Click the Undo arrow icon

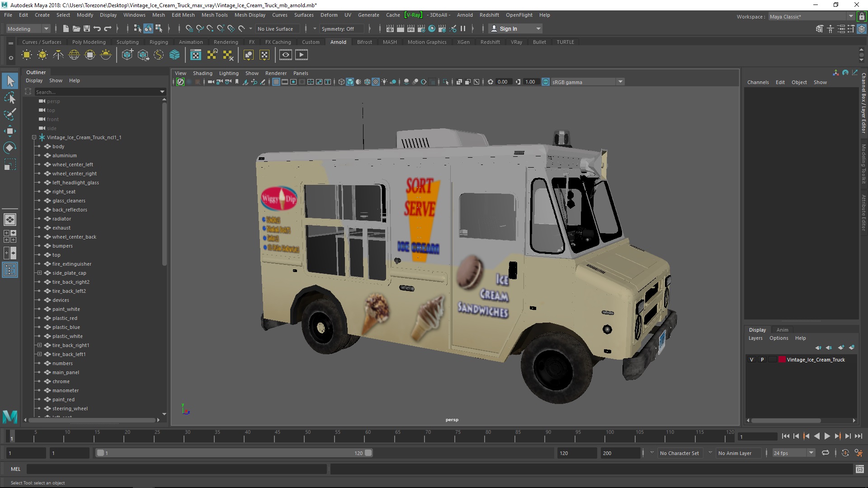point(97,28)
